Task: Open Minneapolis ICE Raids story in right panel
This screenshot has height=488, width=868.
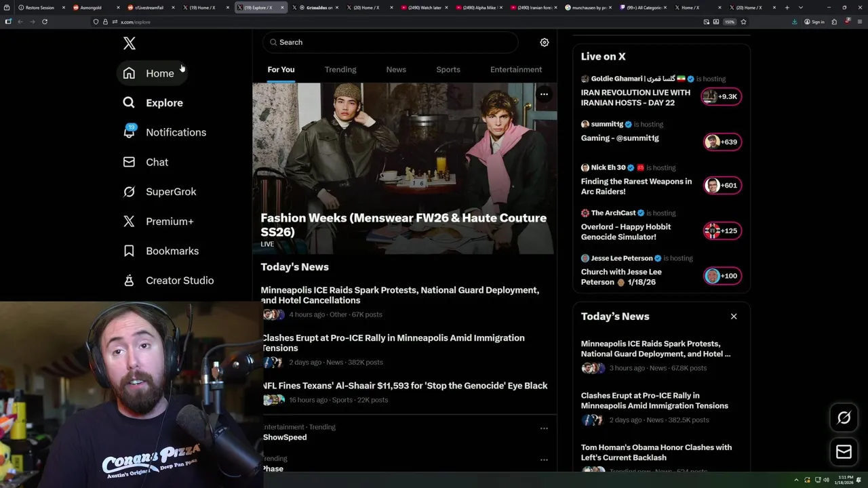Action: 656,348
